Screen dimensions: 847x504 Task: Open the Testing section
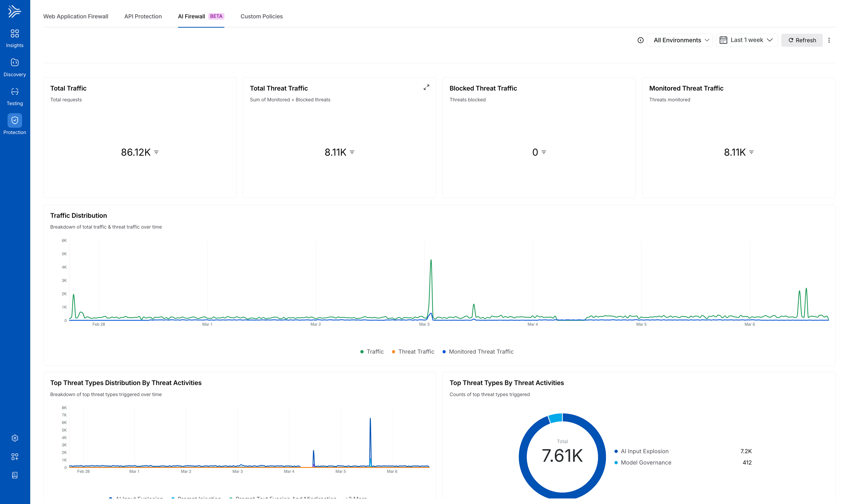(15, 96)
